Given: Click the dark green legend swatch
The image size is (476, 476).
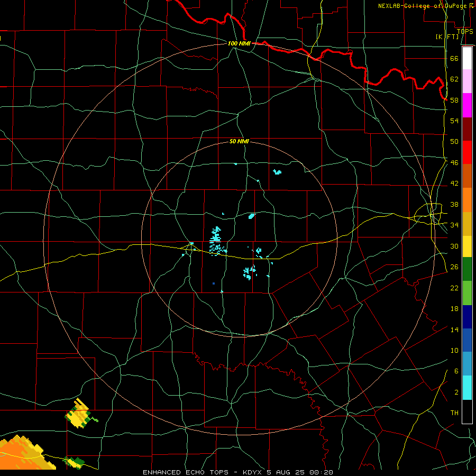Looking at the screenshot, I should [x=467, y=269].
